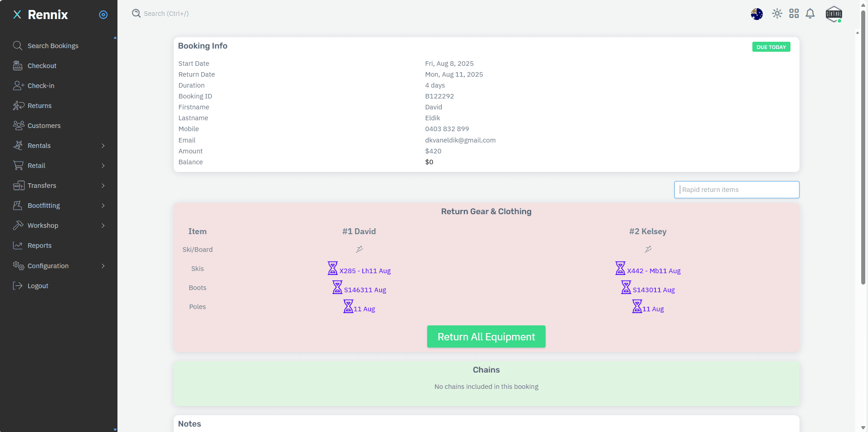Click the DUE TODAY badge
The width and height of the screenshot is (868, 432).
pyautogui.click(x=771, y=47)
